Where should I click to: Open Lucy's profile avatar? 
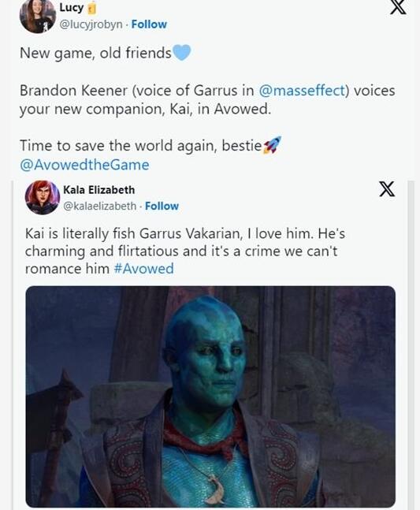click(37, 15)
